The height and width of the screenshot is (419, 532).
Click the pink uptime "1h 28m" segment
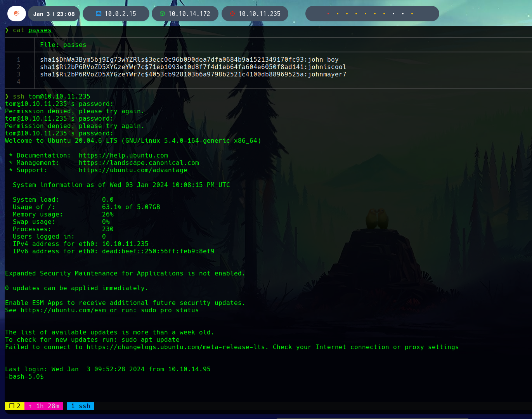click(x=44, y=406)
